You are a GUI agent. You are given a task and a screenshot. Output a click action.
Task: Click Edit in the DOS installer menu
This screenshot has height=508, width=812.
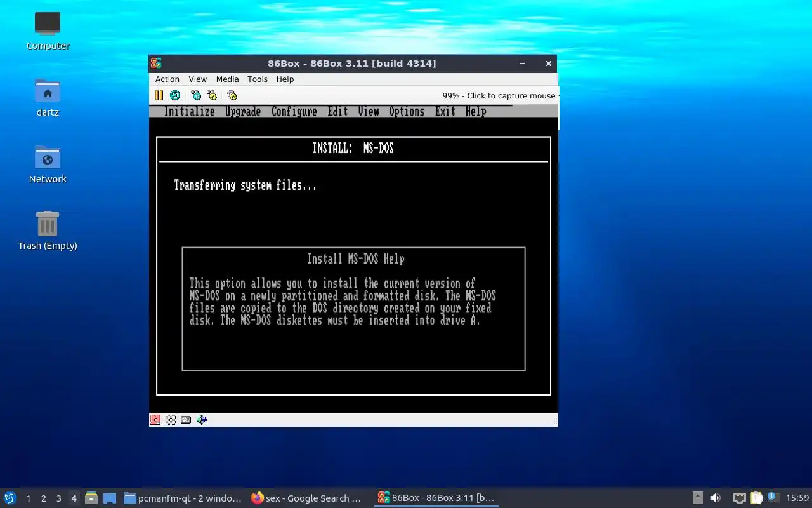point(337,112)
